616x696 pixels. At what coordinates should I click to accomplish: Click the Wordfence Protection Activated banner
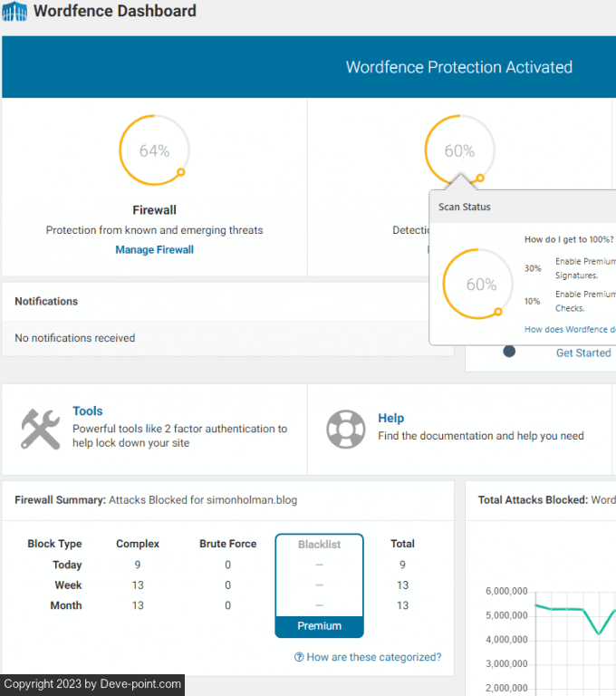458,67
